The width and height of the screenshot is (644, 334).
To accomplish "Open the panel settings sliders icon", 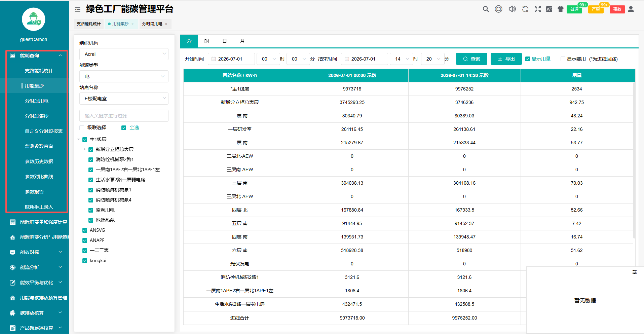I will [x=635, y=272].
